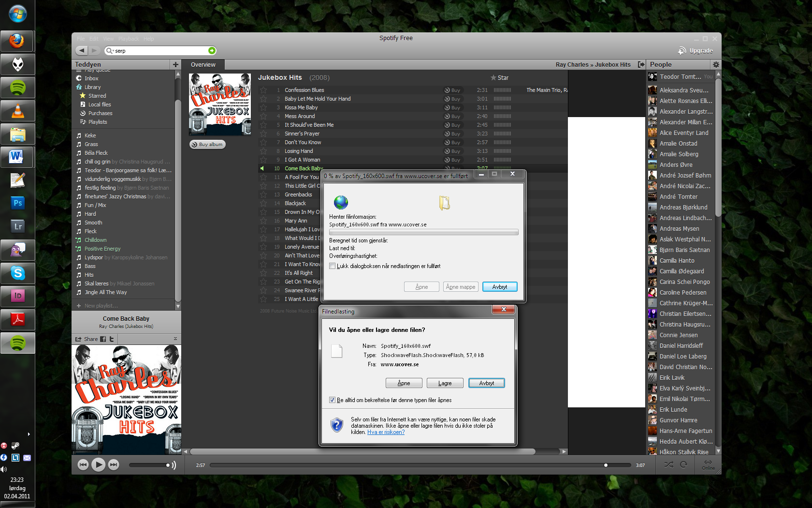Screen dimensions: 812x508
Task: Open the View menu
Action: (108, 39)
